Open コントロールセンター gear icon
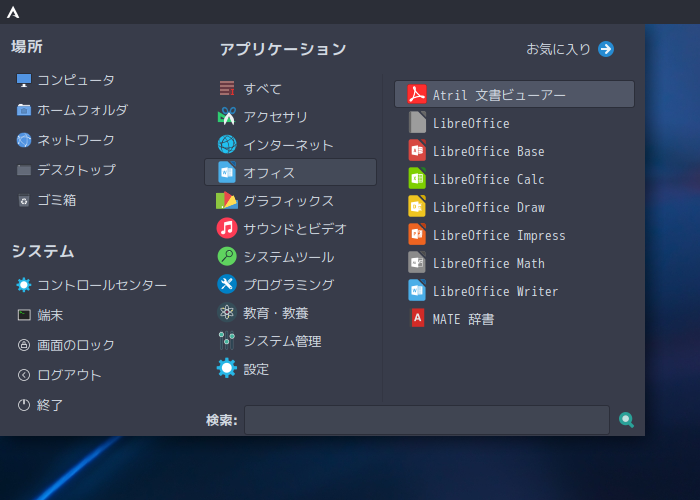The height and width of the screenshot is (500, 700). click(x=24, y=285)
